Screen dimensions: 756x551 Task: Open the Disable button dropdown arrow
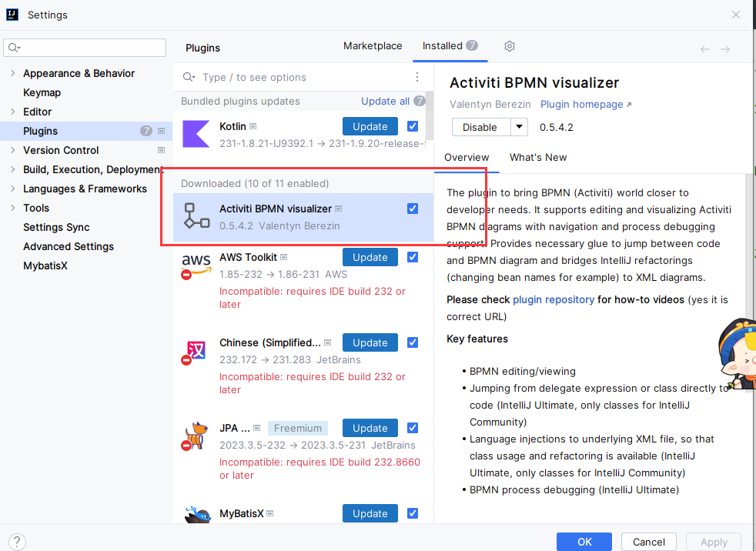(519, 127)
